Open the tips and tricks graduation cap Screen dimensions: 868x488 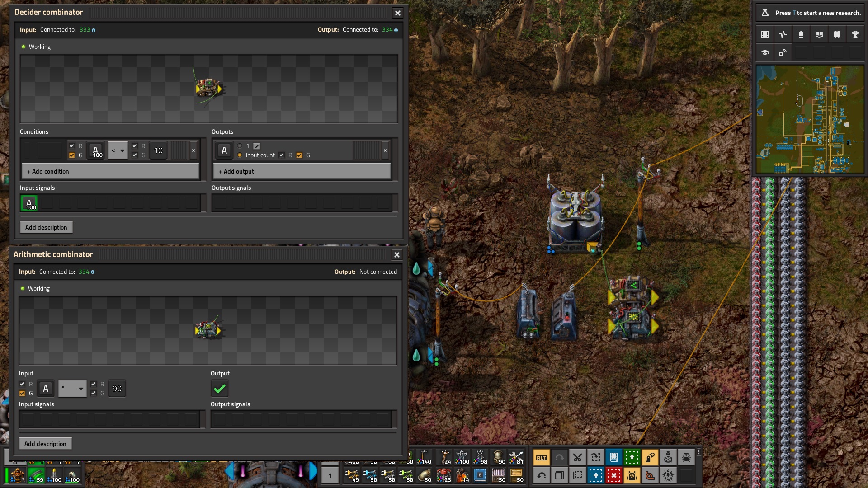point(765,52)
